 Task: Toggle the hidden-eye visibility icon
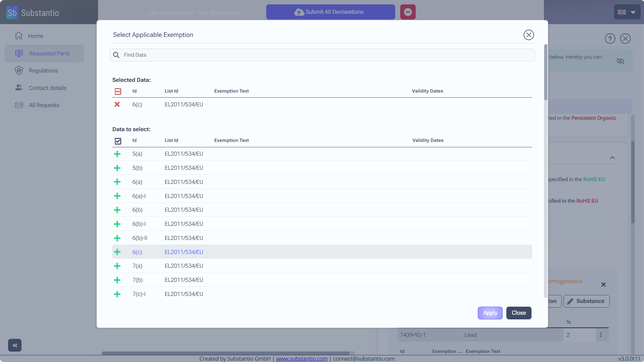click(x=620, y=61)
